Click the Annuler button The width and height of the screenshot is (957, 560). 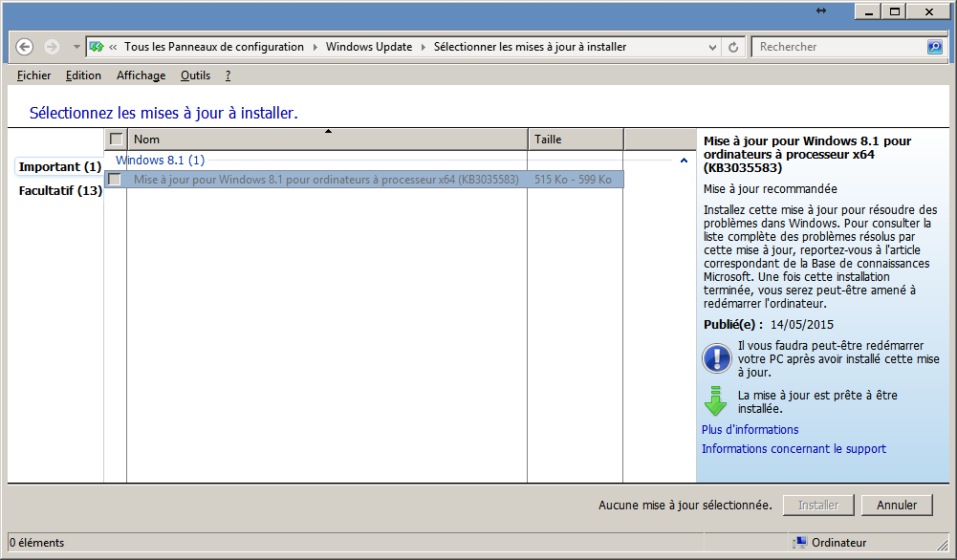point(897,506)
